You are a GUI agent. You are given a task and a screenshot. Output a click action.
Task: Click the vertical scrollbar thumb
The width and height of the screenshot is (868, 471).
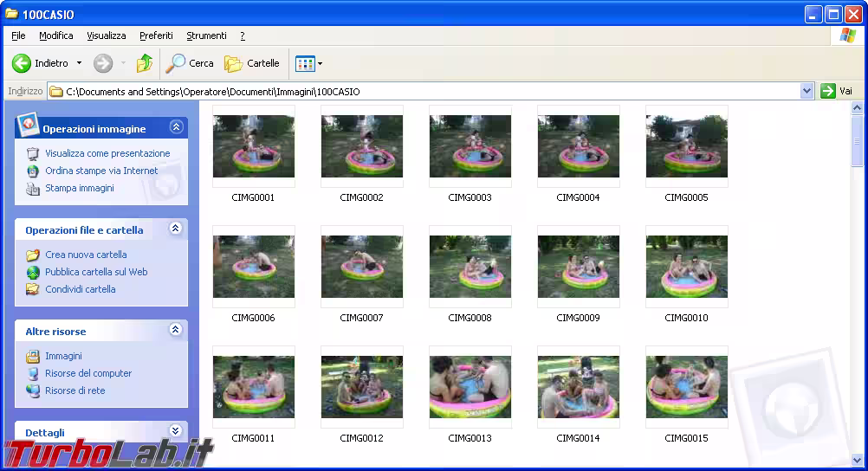[857, 141]
